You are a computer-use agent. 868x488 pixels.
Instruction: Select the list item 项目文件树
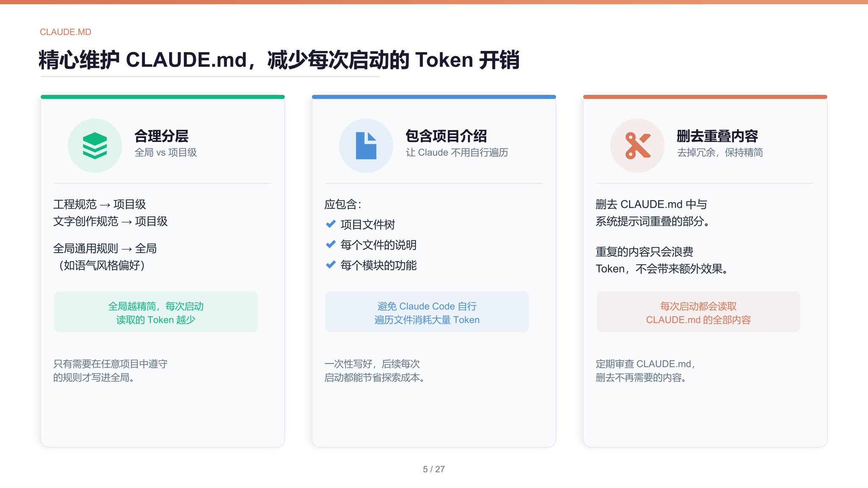pyautogui.click(x=368, y=225)
